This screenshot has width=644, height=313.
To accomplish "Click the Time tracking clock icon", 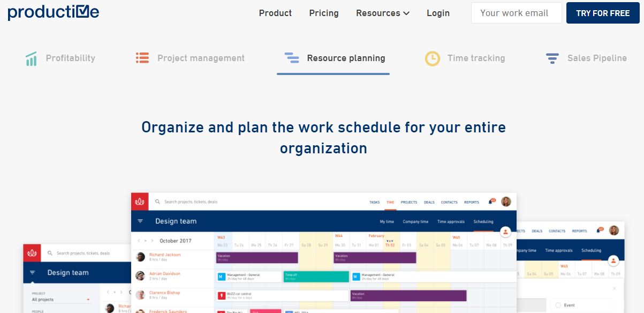I will tap(432, 58).
